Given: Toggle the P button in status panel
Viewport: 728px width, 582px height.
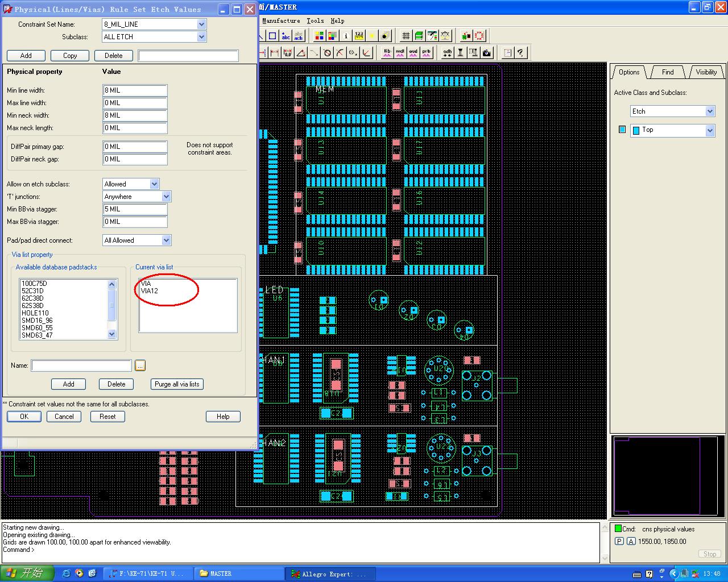Looking at the screenshot, I should tap(620, 542).
